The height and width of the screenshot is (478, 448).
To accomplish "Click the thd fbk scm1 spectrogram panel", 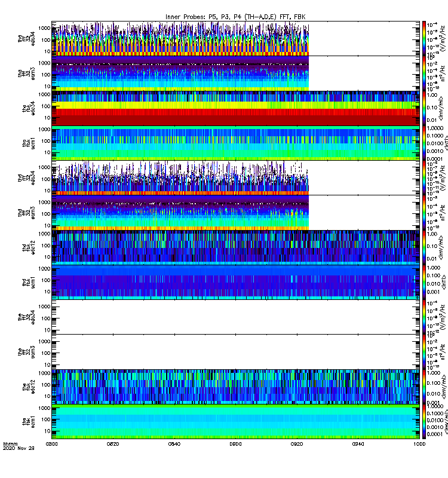I will click(x=235, y=282).
